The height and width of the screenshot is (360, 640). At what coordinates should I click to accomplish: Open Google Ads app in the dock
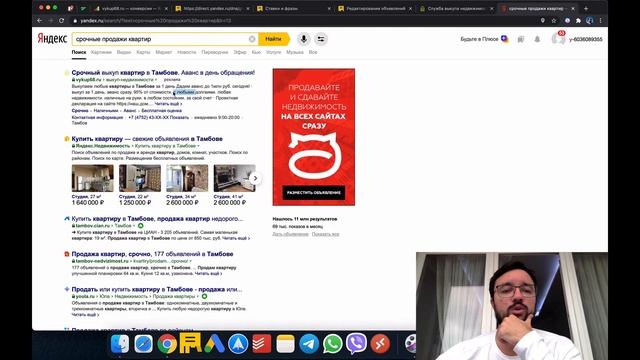[214, 344]
